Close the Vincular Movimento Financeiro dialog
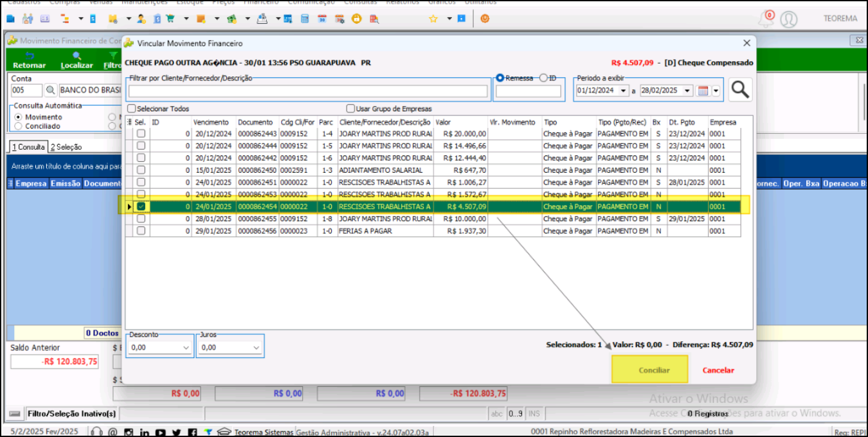This screenshot has height=437, width=868. [x=746, y=43]
